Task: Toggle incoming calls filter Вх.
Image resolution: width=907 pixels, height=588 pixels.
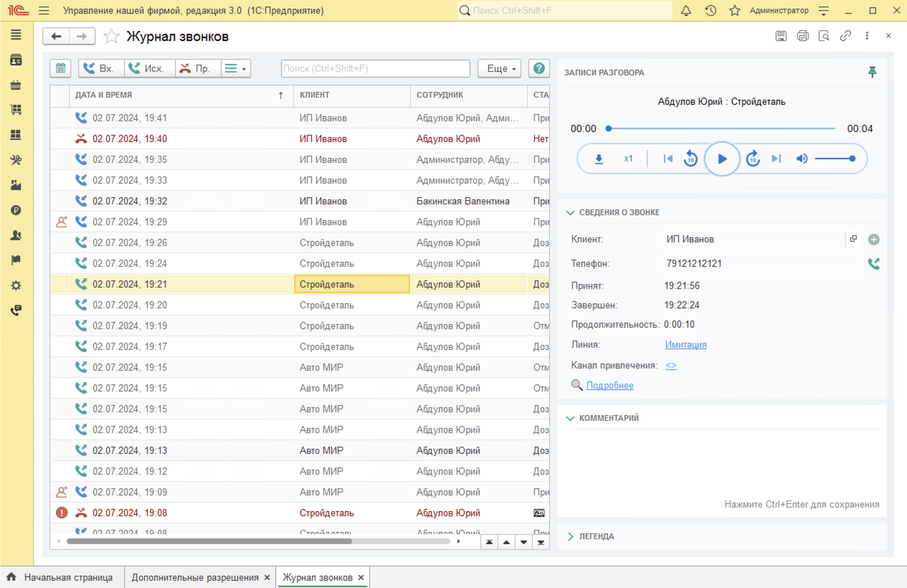Action: (x=100, y=69)
